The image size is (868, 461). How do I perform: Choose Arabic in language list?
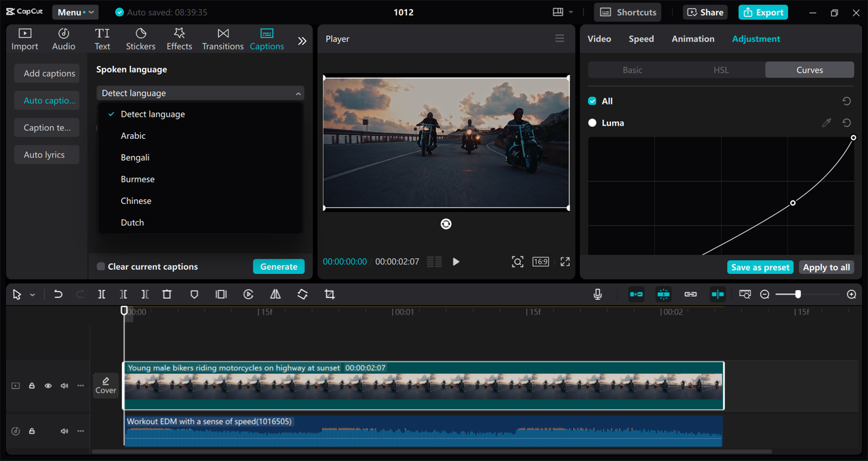pyautogui.click(x=200, y=136)
